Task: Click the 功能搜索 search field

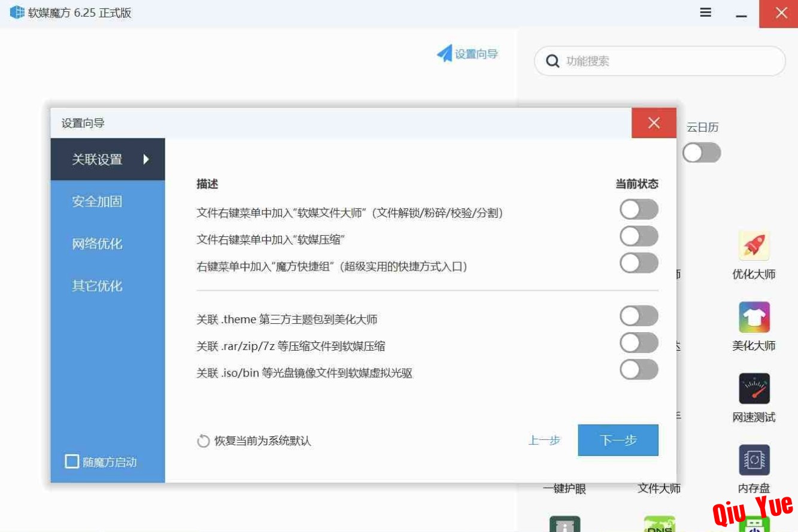Action: tap(660, 61)
